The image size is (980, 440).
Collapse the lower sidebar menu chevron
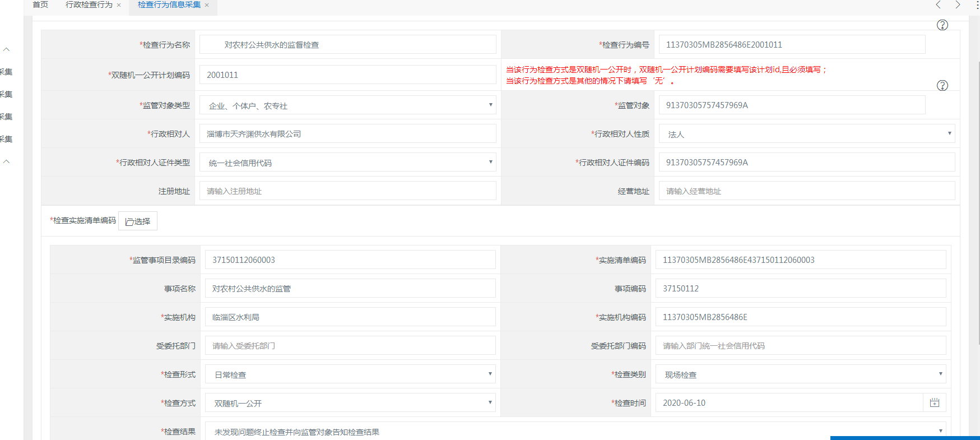pyautogui.click(x=7, y=161)
